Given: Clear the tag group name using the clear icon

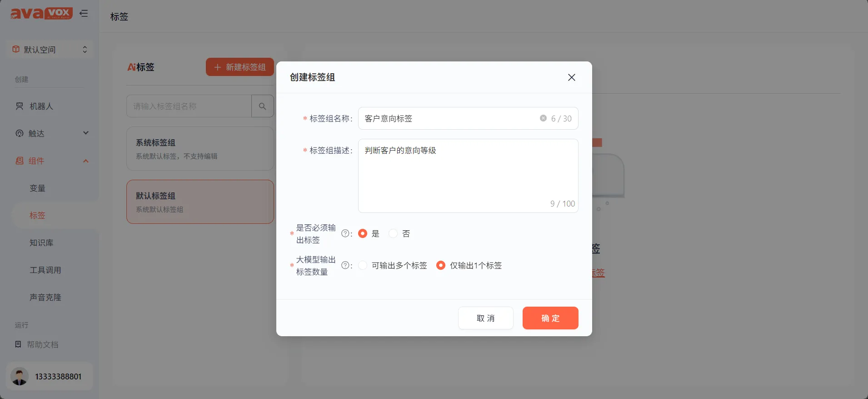Looking at the screenshot, I should [543, 118].
